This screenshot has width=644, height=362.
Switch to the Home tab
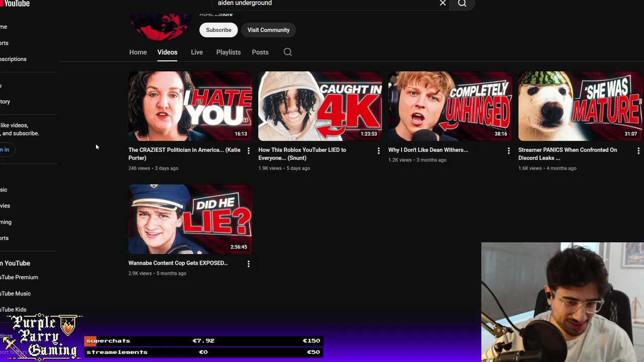(138, 52)
